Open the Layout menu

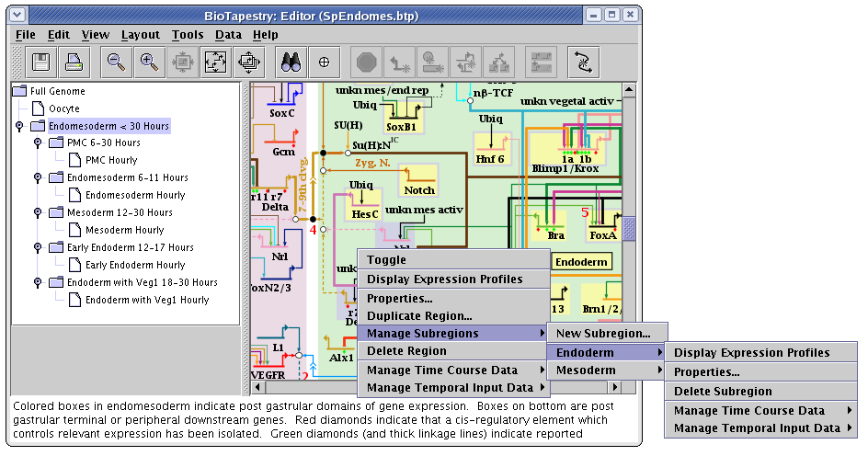point(140,35)
